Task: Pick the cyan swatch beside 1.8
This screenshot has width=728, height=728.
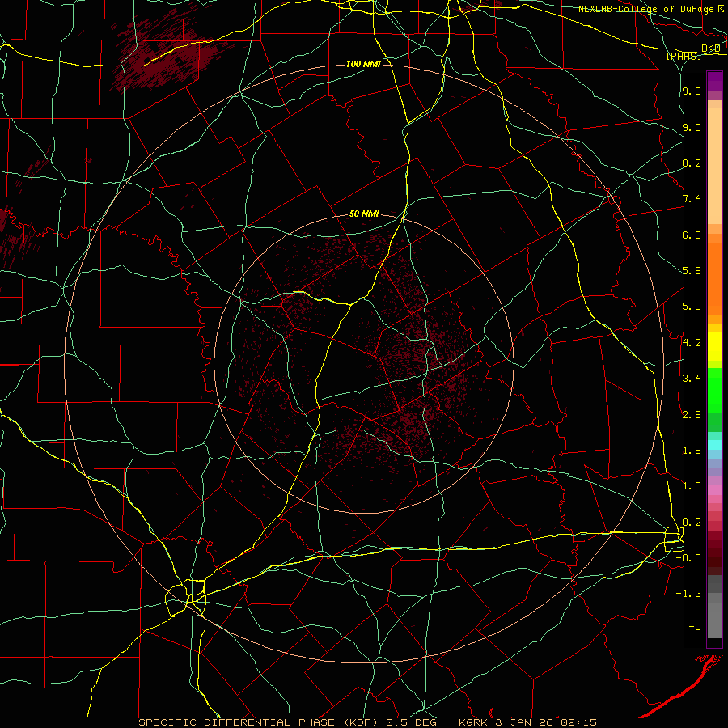Action: click(714, 444)
